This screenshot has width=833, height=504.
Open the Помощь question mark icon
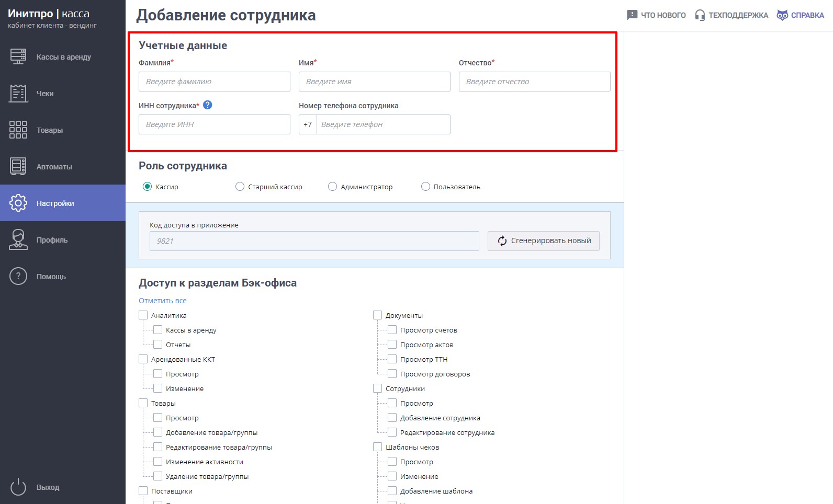click(18, 276)
